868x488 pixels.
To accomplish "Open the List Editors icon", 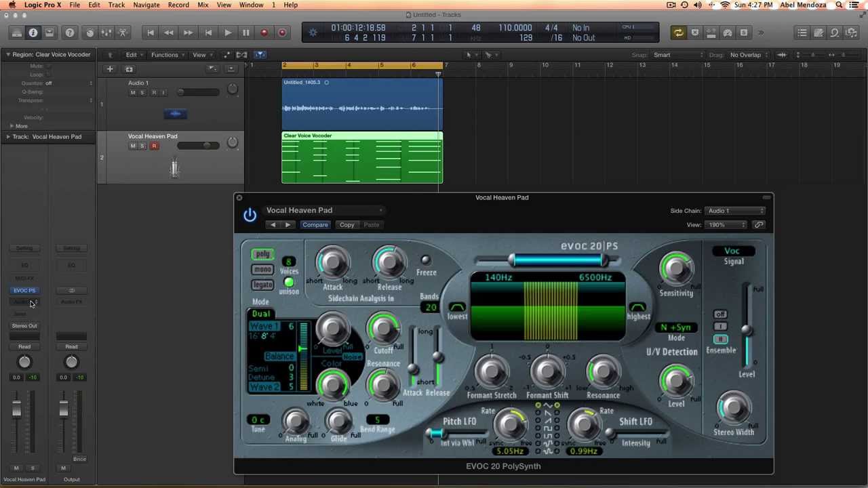I will click(802, 33).
